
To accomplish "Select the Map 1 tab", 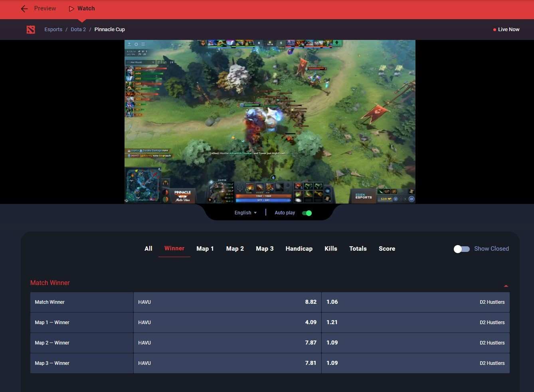I will pos(205,249).
